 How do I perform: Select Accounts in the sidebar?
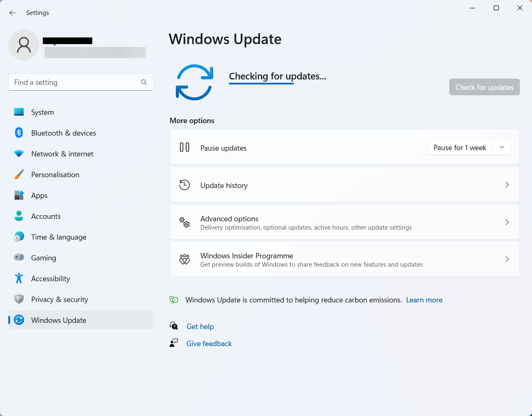tap(81, 216)
